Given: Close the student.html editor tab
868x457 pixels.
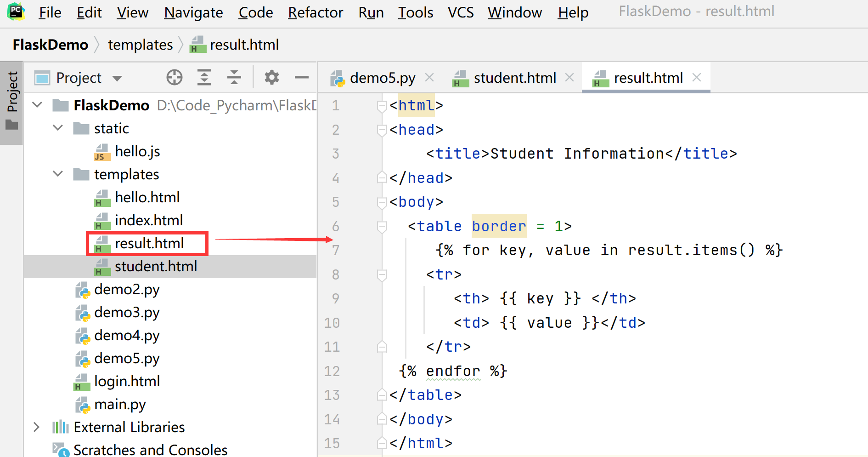Looking at the screenshot, I should [x=569, y=78].
